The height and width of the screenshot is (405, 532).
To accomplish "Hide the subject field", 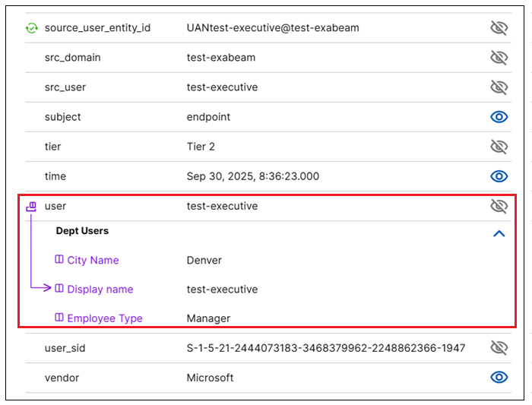I will [499, 117].
